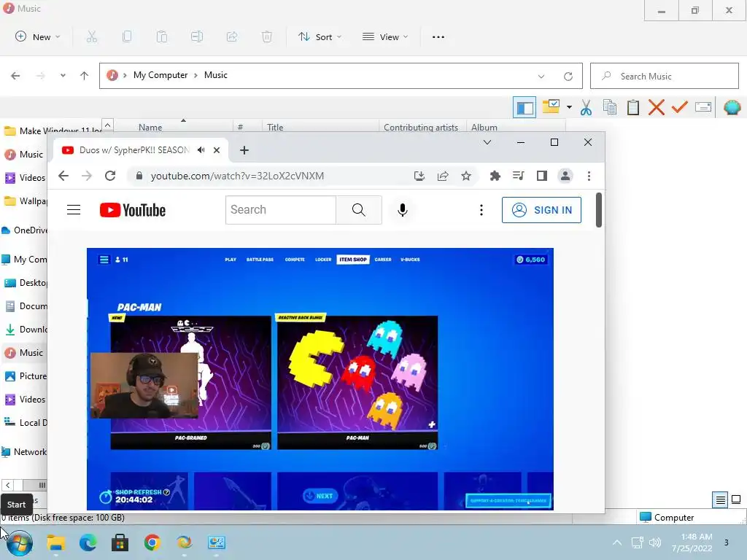Open Microsoft Edge from the taskbar
Viewport: 747px width, 560px height.
[x=88, y=542]
